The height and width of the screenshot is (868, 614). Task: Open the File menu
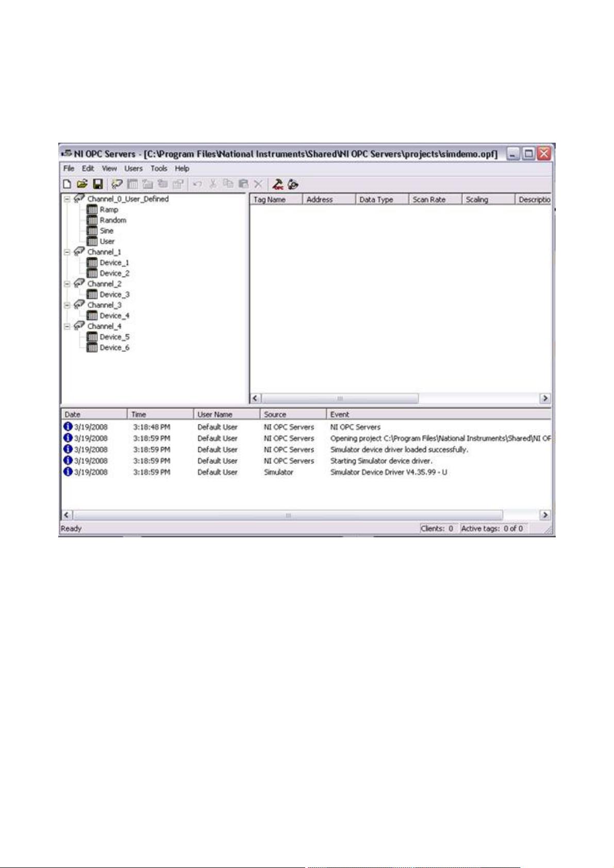coord(69,168)
